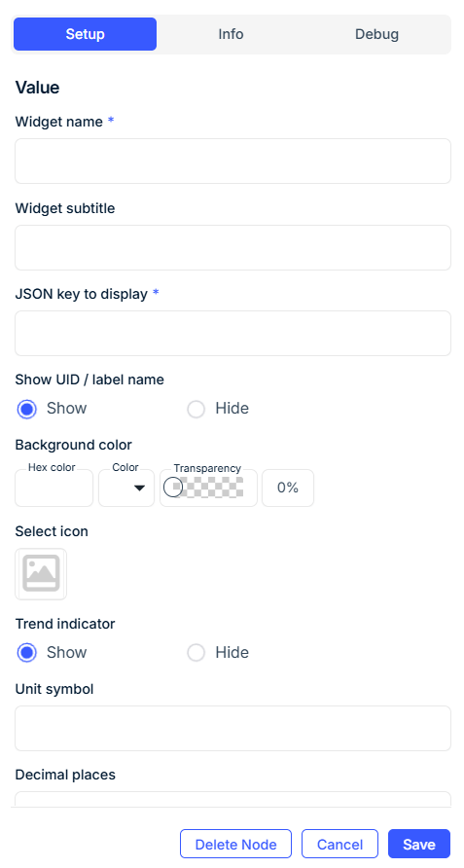464x868 pixels.
Task: Open the Setup tab
Action: click(x=86, y=34)
